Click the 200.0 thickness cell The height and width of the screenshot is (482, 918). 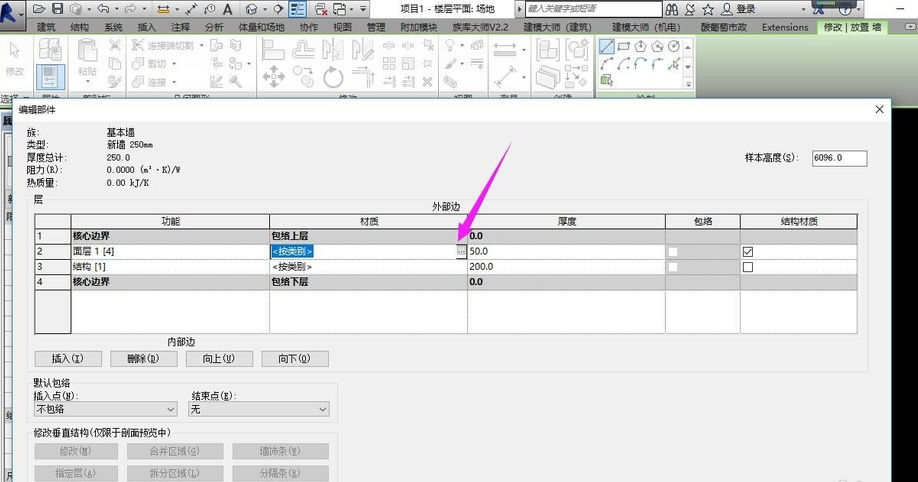click(566, 266)
